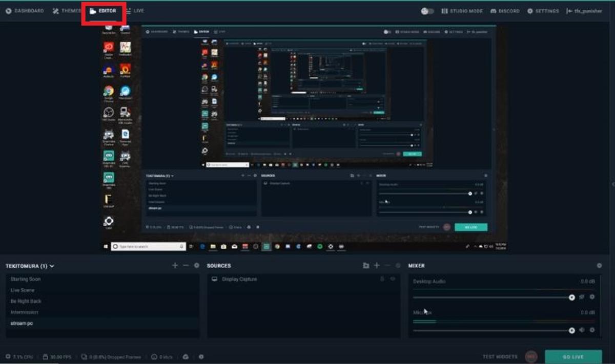Open the Sources panel settings gear
Image resolution: width=615 pixels, height=364 pixels.
tap(399, 266)
